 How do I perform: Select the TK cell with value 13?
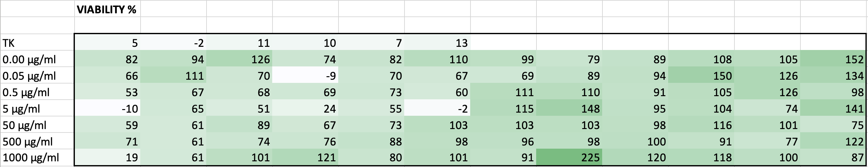point(437,43)
